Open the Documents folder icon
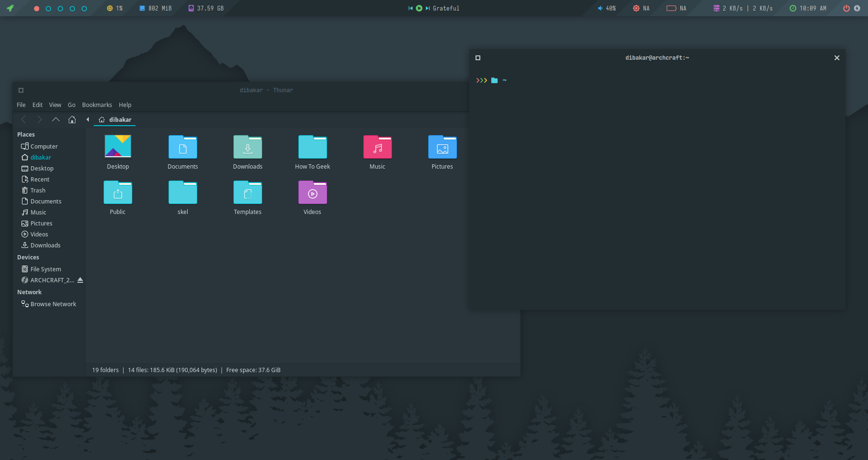 183,147
